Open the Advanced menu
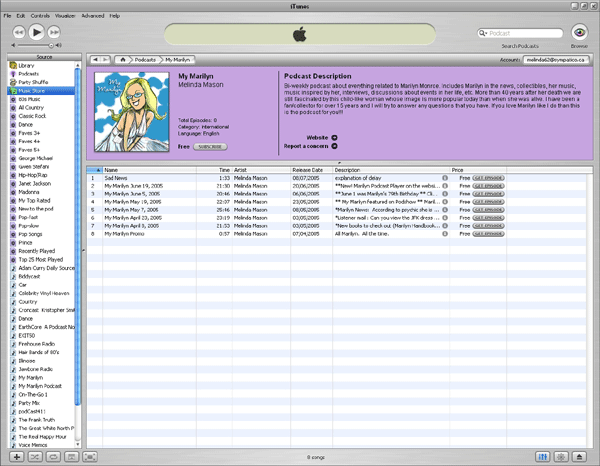The image size is (600, 466). click(x=93, y=16)
